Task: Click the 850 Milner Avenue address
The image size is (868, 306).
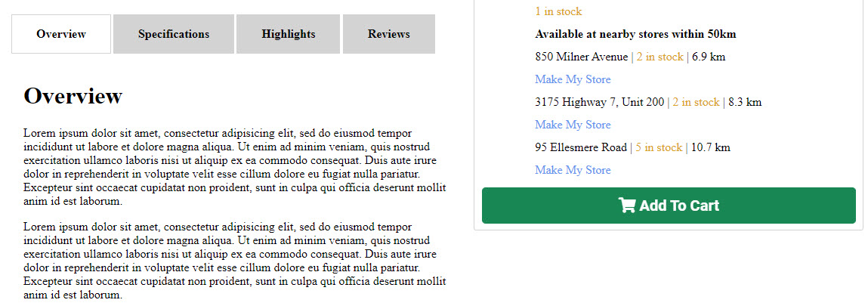Action: 581,57
